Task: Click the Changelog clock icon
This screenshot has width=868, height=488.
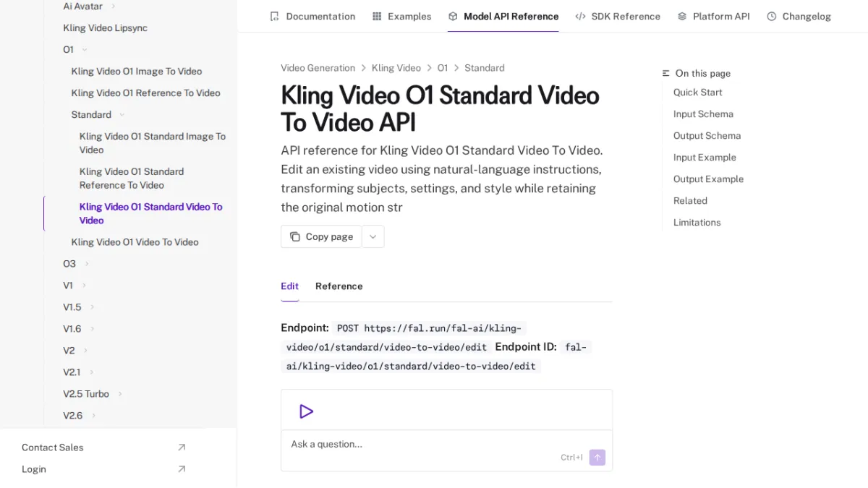Action: point(772,16)
